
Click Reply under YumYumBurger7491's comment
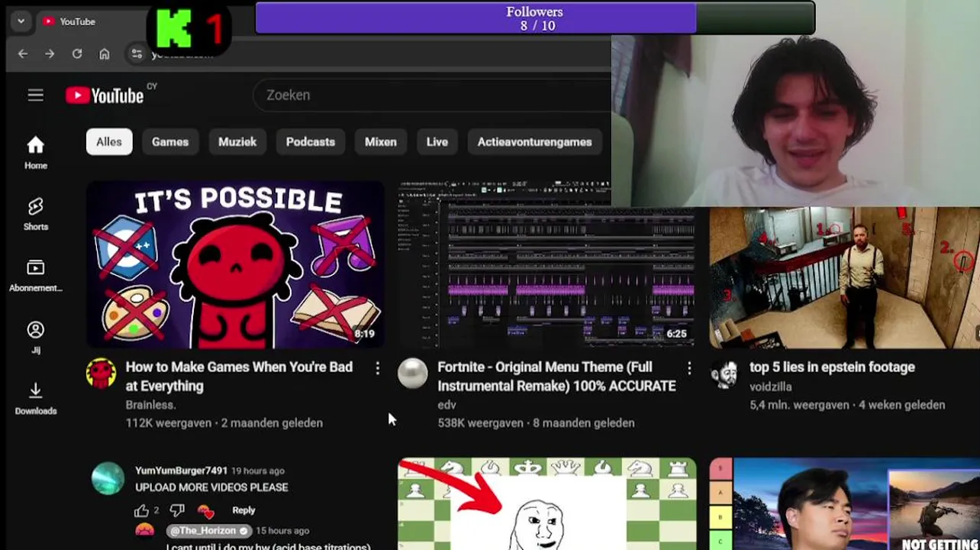[x=243, y=510]
